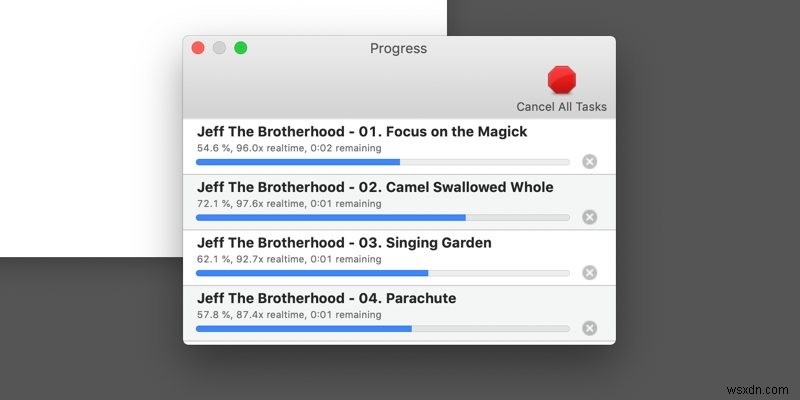
Task: Click the Camel Swallowed Whole progress bar
Action: tap(382, 217)
